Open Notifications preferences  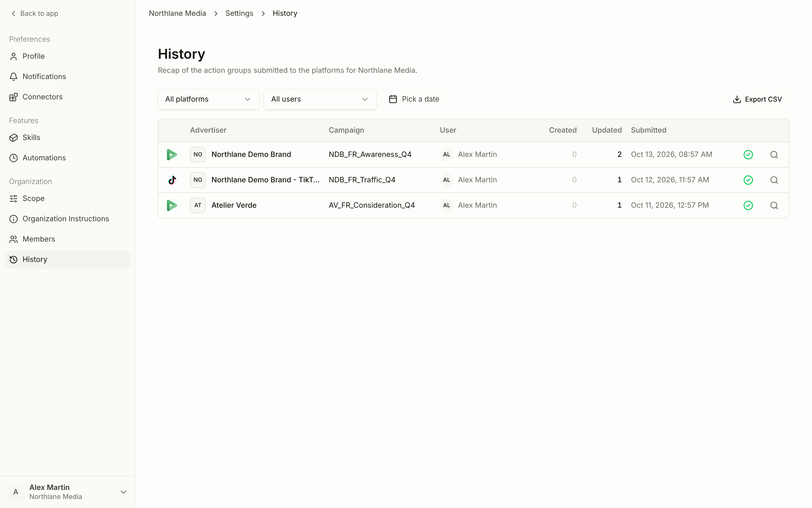[67, 76]
